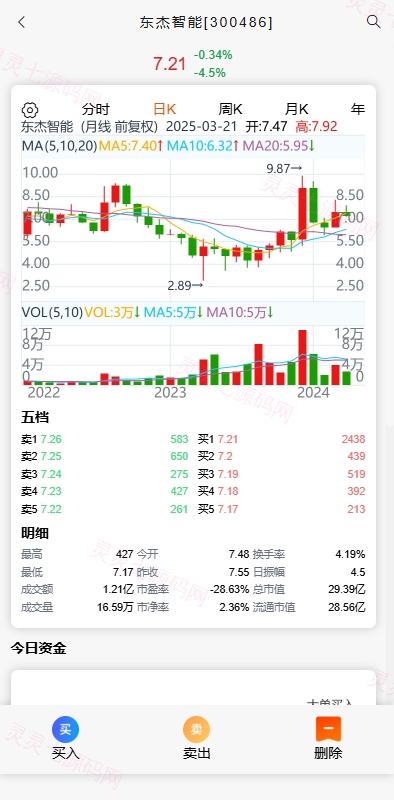Click the 成交额 value 1.21亿
The width and height of the screenshot is (394, 800).
pyautogui.click(x=118, y=590)
